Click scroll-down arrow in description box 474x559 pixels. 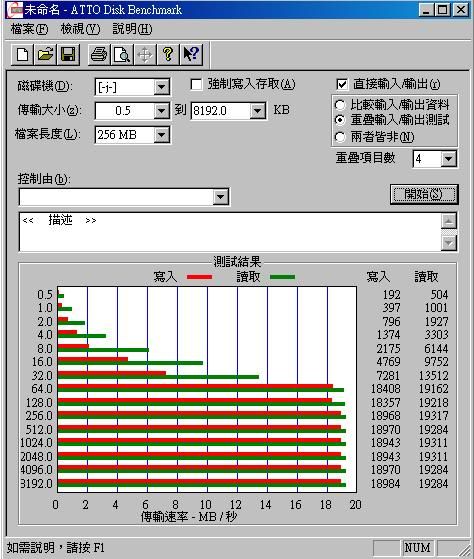(449, 243)
